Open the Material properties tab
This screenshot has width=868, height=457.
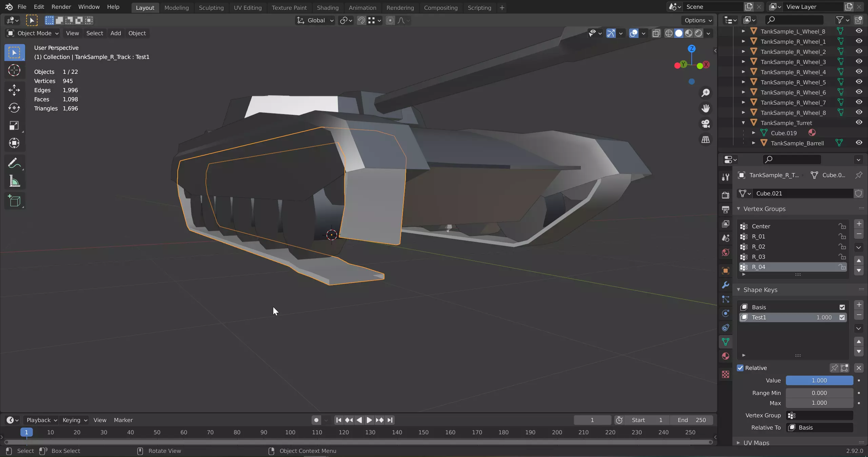coord(726,356)
